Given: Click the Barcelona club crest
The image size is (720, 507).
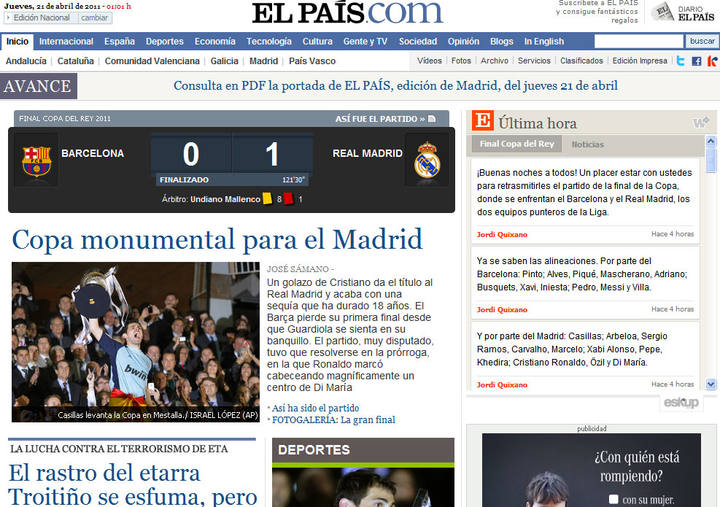Looking at the screenshot, I should click(36, 159).
